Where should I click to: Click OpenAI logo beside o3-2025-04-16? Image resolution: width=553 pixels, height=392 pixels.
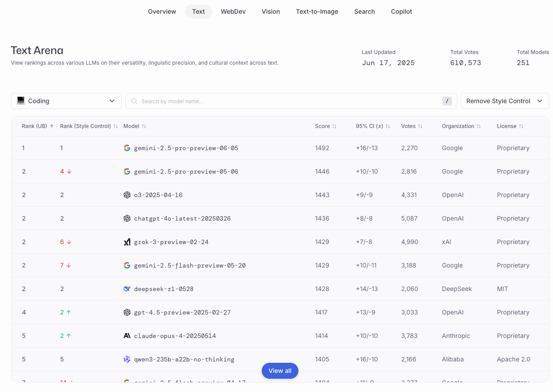pos(127,195)
